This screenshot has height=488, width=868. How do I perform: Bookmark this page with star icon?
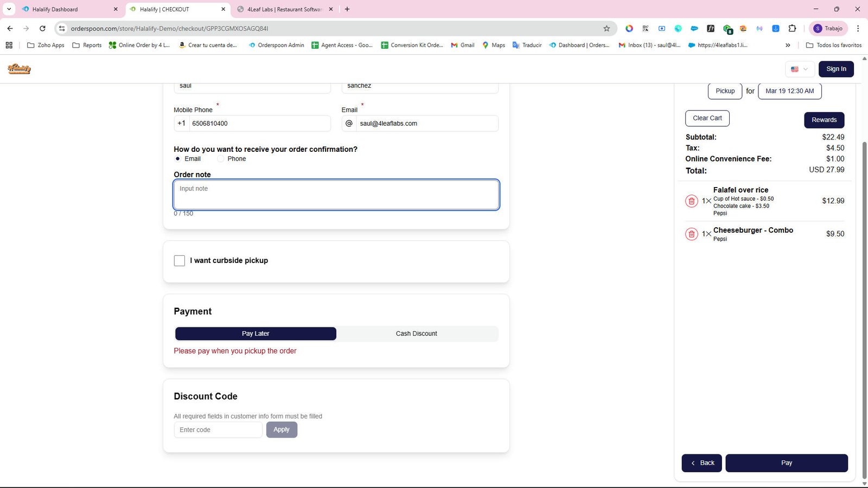[x=607, y=28]
